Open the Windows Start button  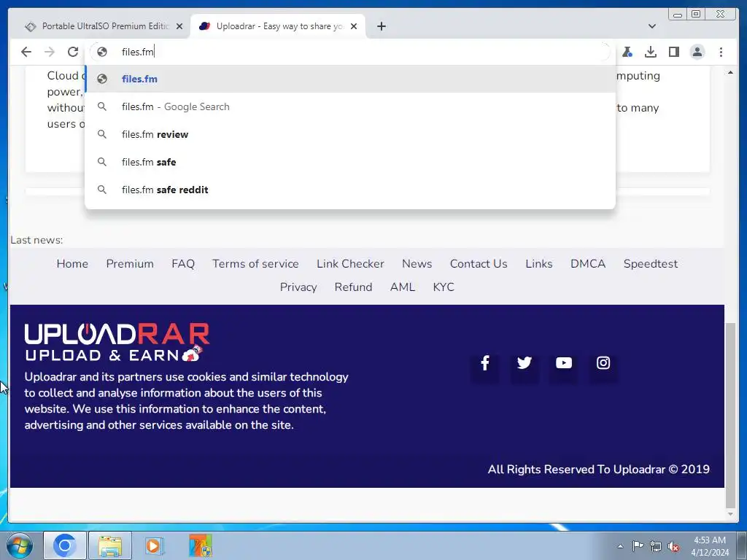tap(19, 545)
